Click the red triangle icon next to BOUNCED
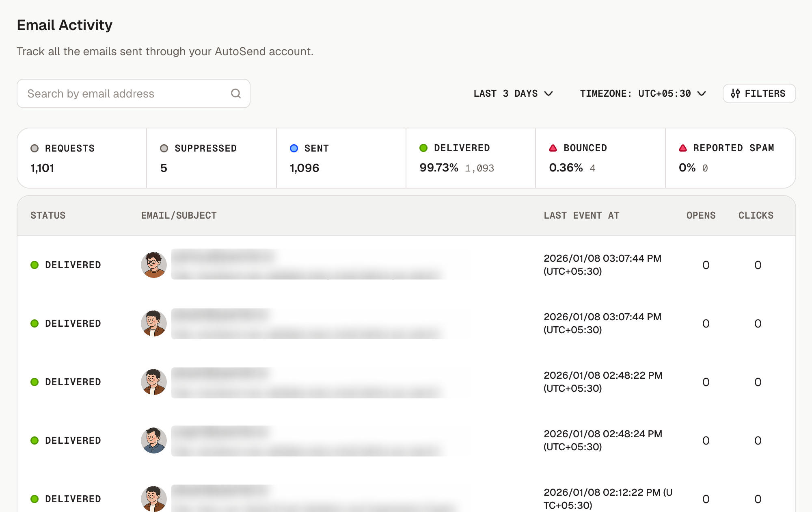Screen dimensions: 812x512 pos(553,148)
